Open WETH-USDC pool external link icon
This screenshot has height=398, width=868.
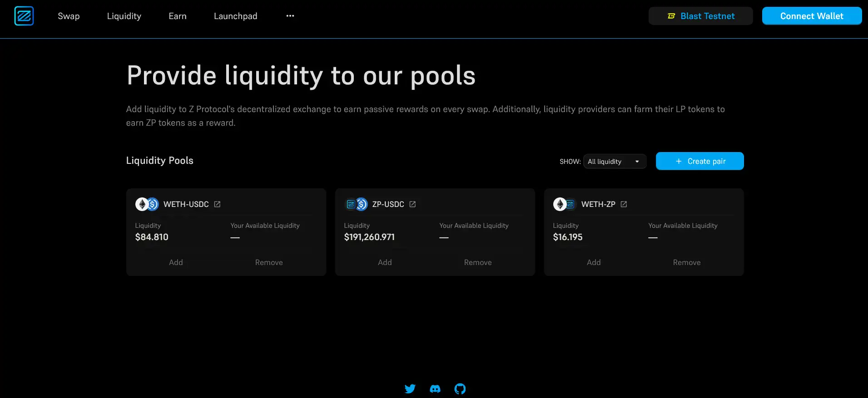tap(217, 204)
